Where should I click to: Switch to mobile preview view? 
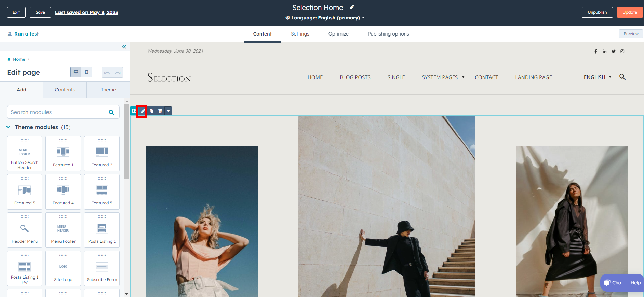click(x=86, y=72)
